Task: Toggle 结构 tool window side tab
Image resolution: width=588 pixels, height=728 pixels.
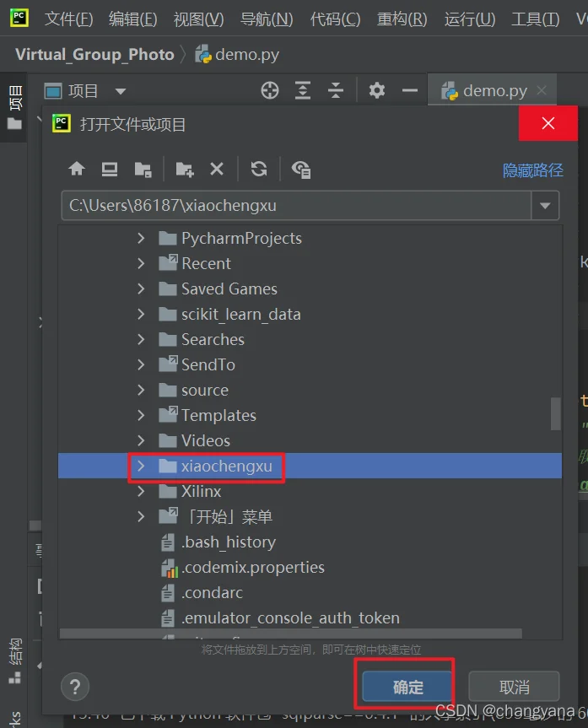Action: [15, 661]
